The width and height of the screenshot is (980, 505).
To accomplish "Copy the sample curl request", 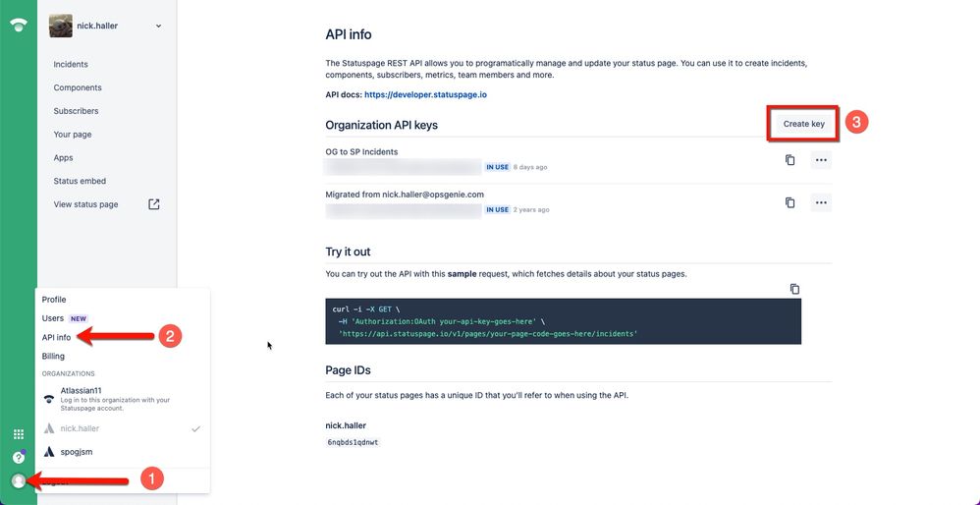I will click(x=794, y=289).
